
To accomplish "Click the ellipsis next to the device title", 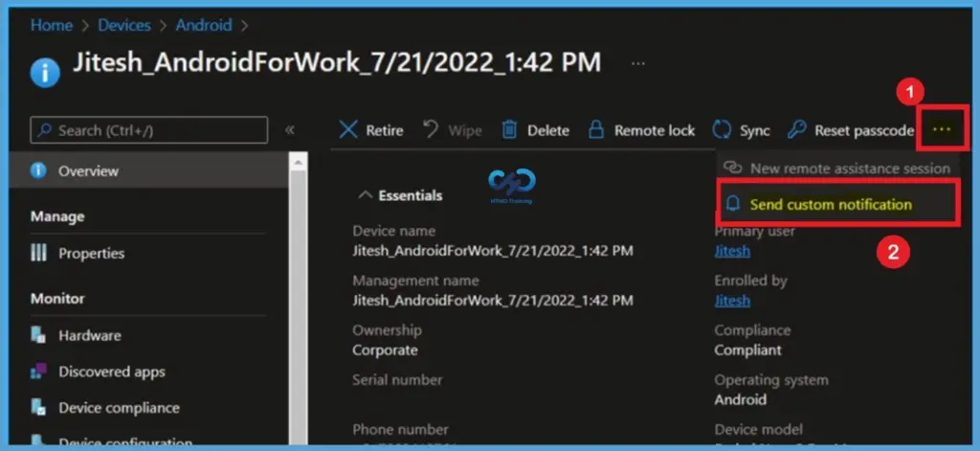I will 637,63.
